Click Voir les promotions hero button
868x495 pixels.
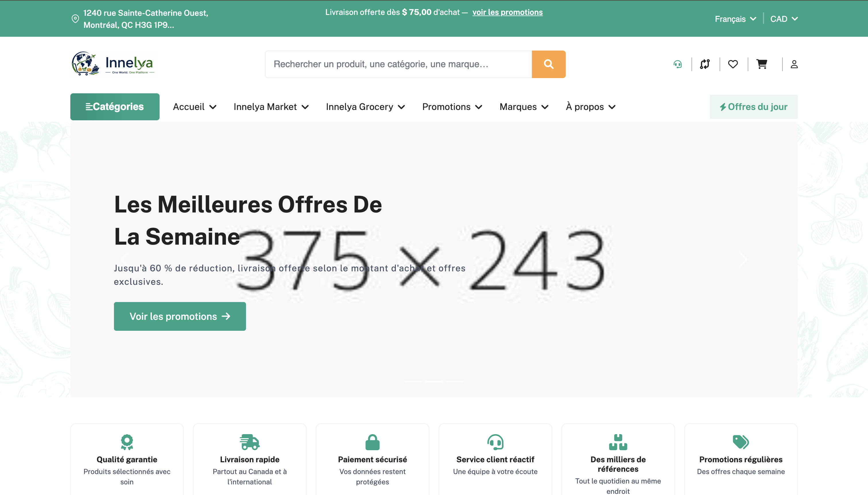180,316
